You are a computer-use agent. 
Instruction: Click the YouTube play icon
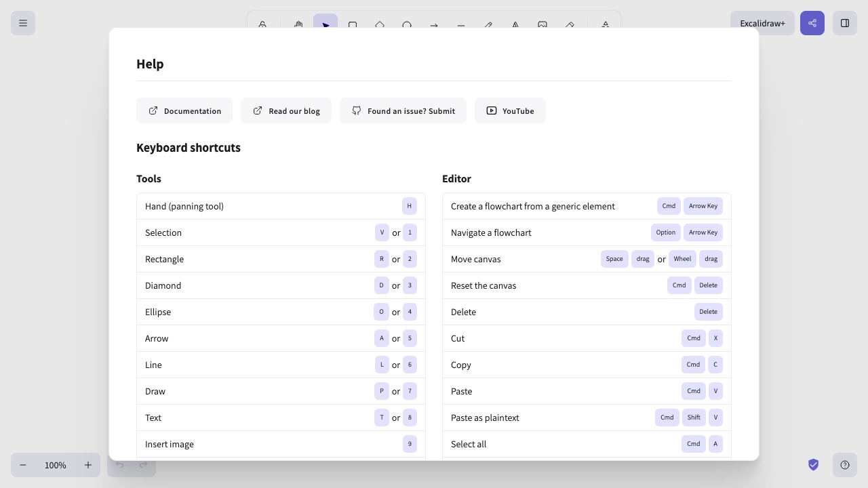click(492, 110)
